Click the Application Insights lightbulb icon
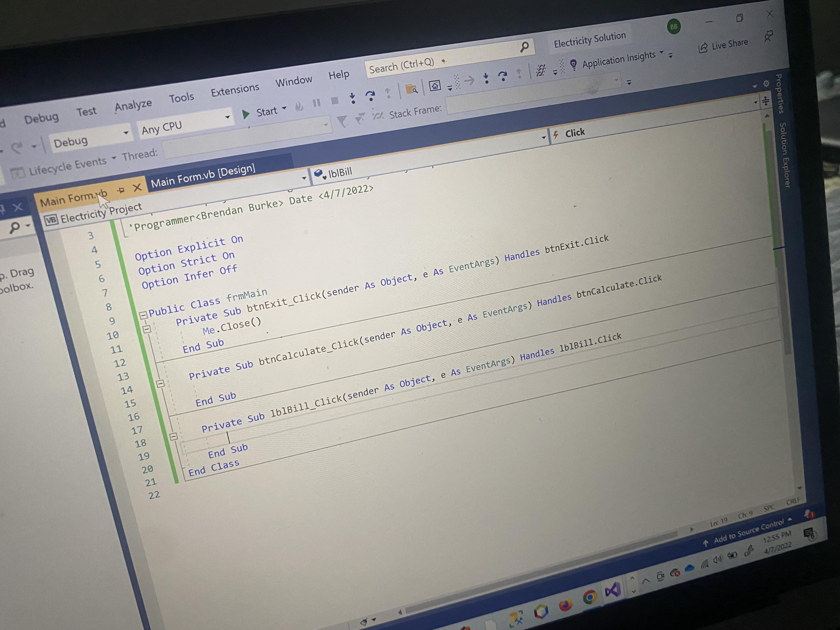Screen dimensions: 840x630 click(x=574, y=65)
